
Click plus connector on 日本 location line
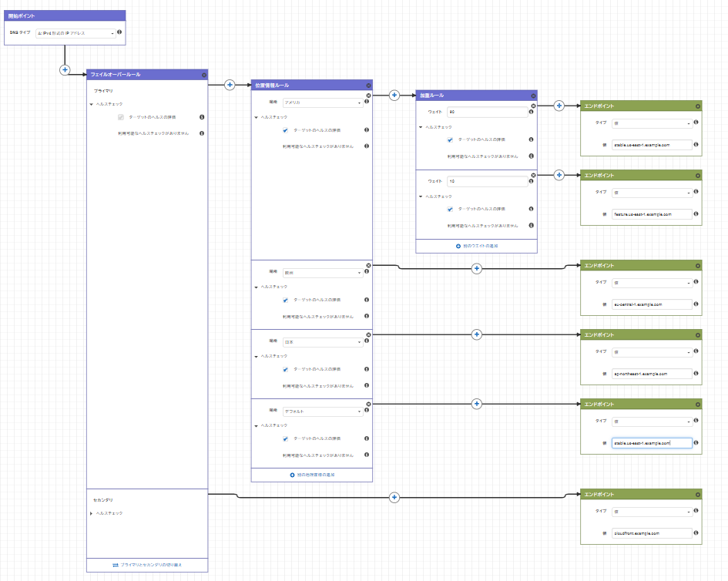click(x=476, y=334)
